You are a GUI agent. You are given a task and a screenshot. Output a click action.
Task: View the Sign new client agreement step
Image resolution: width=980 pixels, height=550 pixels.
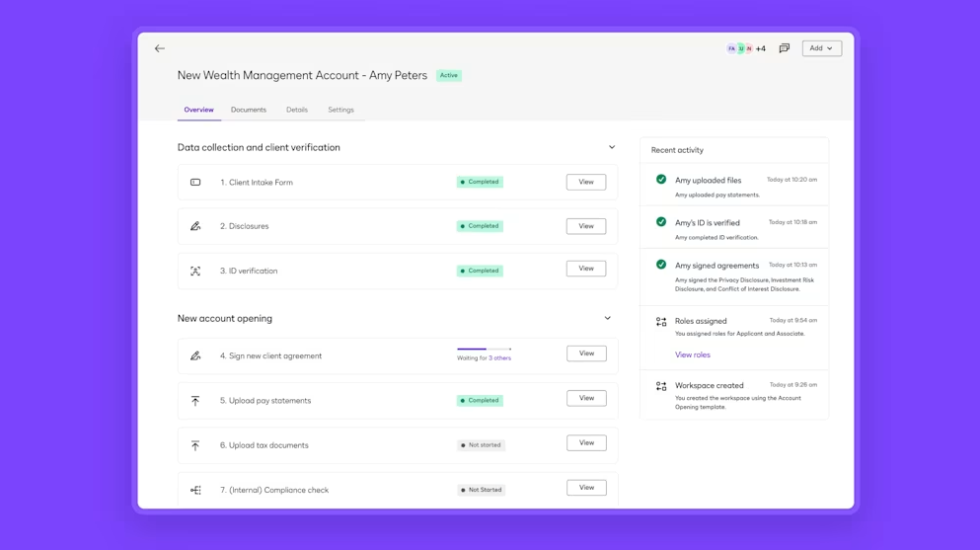(x=586, y=354)
